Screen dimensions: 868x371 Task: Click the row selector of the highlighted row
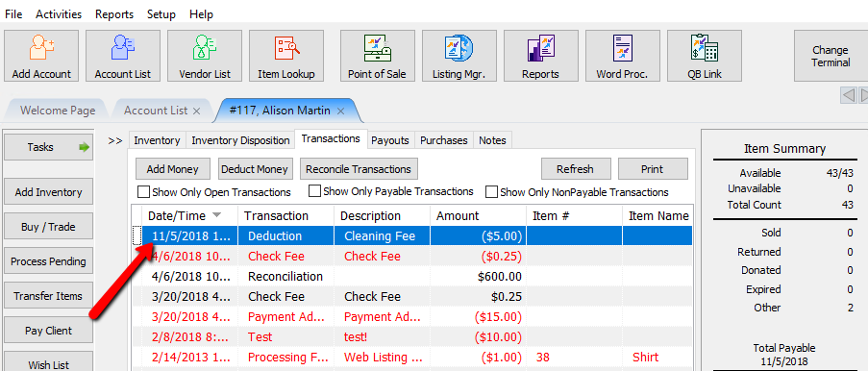click(136, 235)
